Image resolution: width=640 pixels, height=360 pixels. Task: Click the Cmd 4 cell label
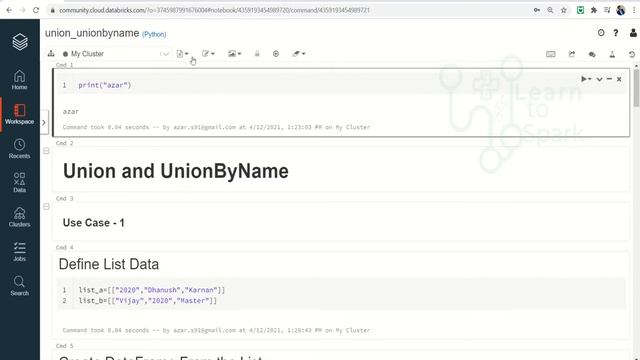[64, 248]
